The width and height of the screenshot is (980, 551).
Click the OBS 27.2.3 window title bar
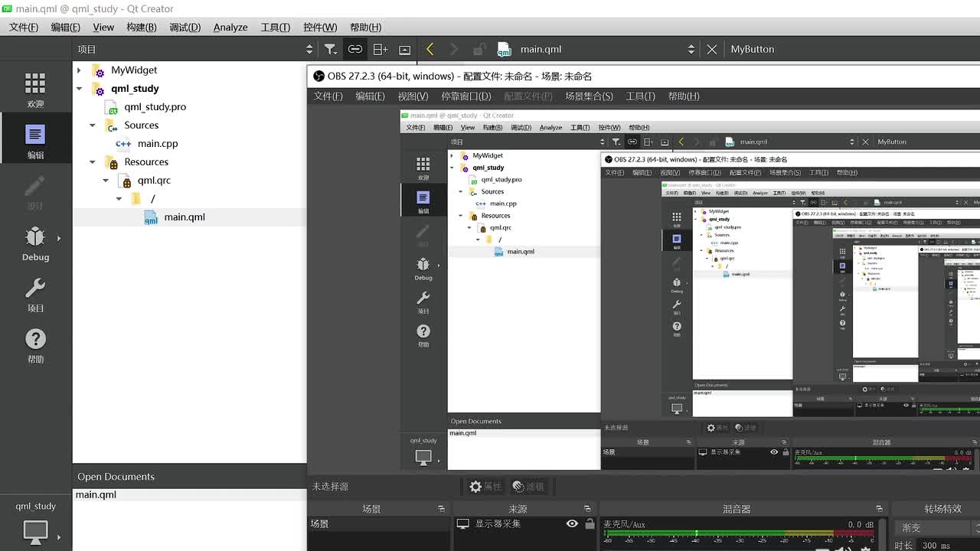643,77
